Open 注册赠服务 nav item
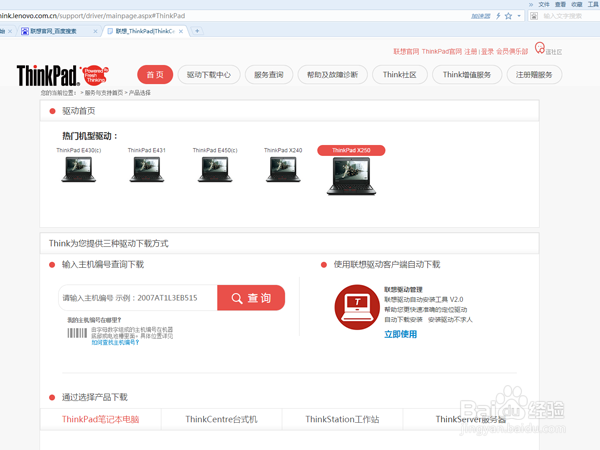Screen dimensions: 600x450 tap(534, 75)
